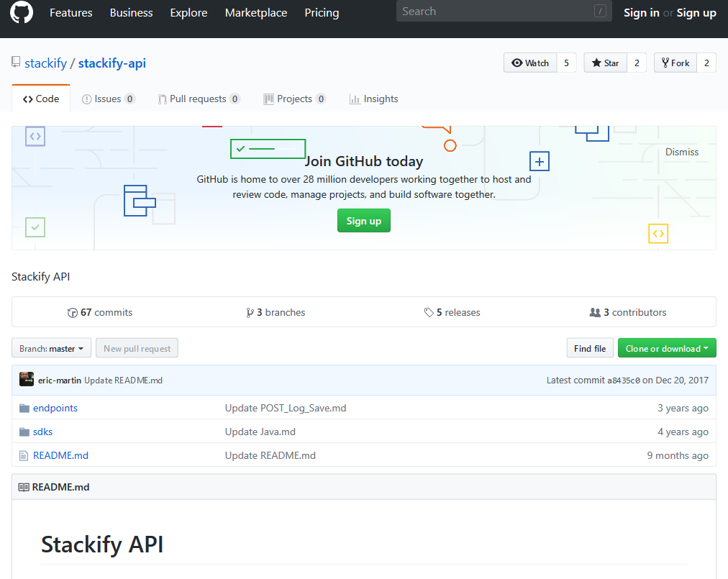Viewport: 728px width, 579px height.
Task: View the 5 releases link
Action: tap(452, 312)
